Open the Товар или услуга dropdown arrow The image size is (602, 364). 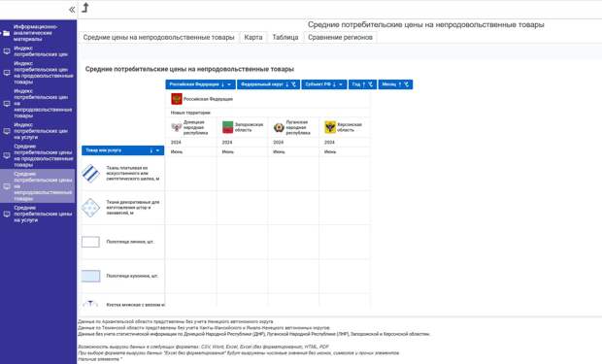[x=158, y=150]
